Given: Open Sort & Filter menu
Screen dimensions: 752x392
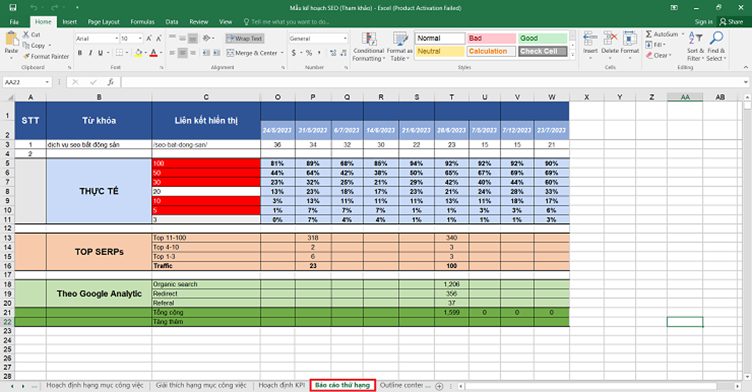Looking at the screenshot, I should coord(695,47).
